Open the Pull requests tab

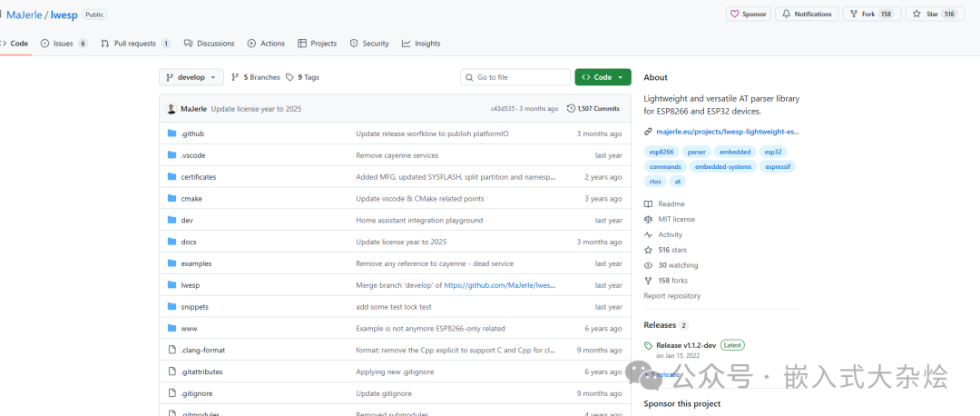(135, 44)
